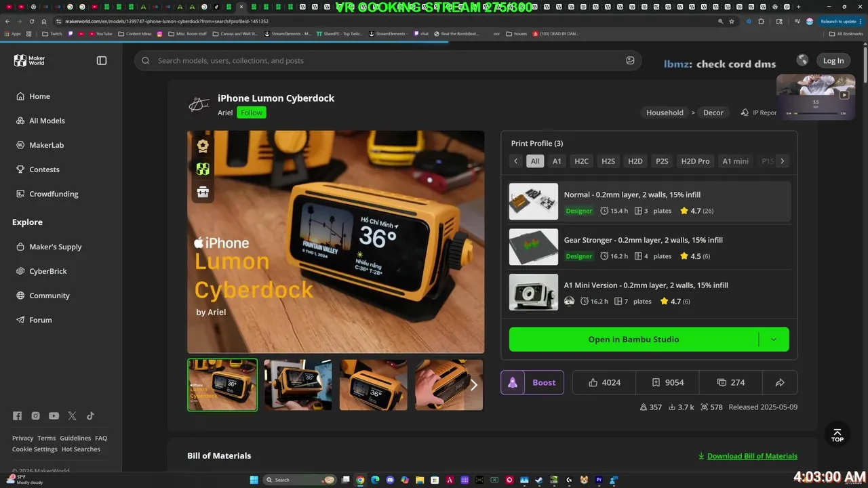The image size is (868, 488).
Task: Click the toolbox icon on the main image
Action: (x=203, y=192)
